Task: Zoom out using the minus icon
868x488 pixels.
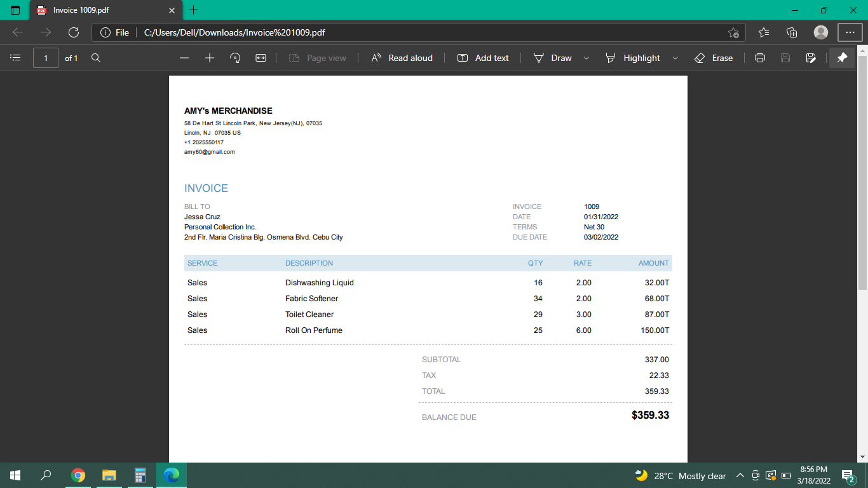Action: pos(184,58)
